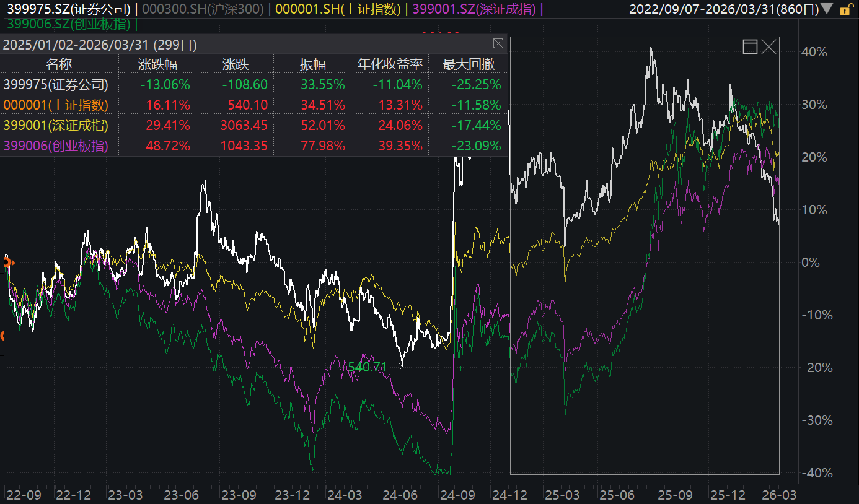The width and height of the screenshot is (859, 504).
Task: Select the 399006(创业板指) table row
Action: tap(253, 146)
